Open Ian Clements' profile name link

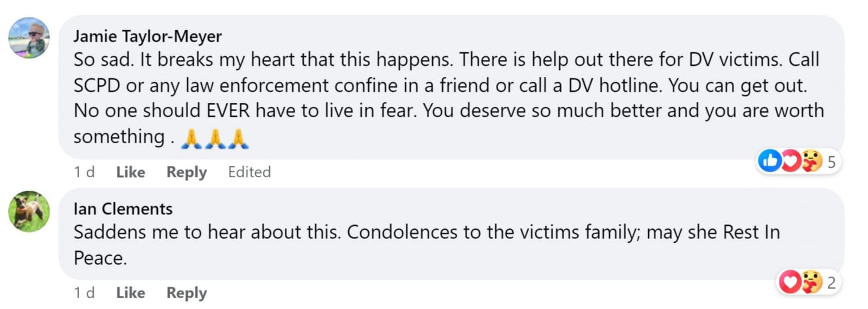pyautogui.click(x=123, y=209)
